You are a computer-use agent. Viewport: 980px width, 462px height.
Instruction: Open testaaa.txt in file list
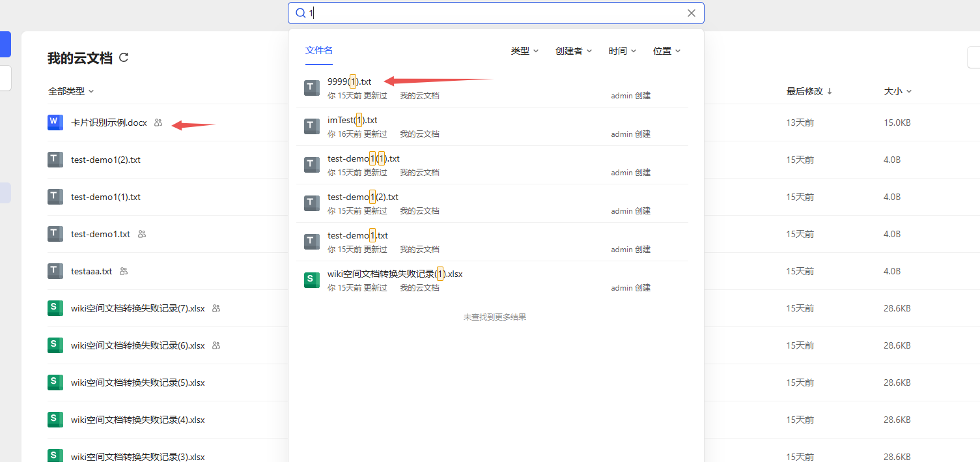[x=91, y=271]
